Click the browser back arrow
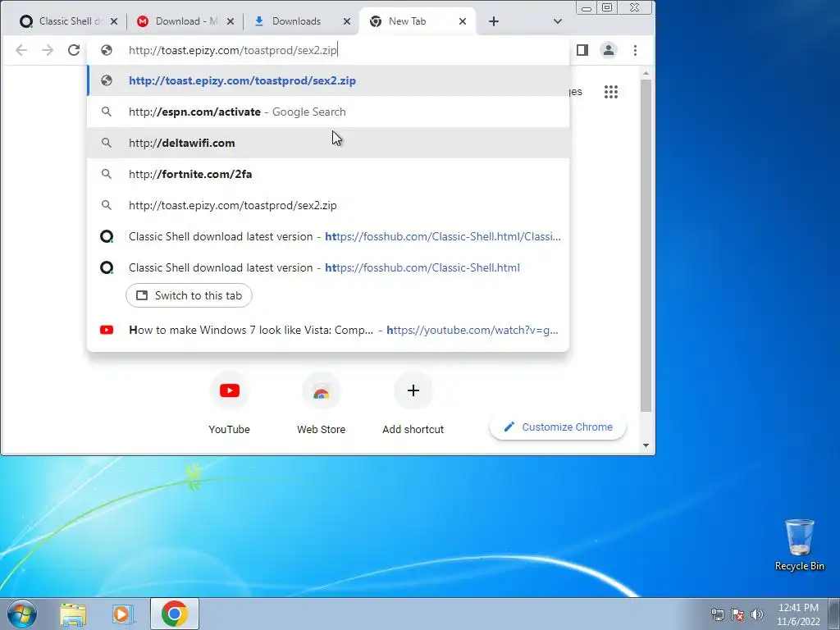This screenshot has height=630, width=840. pyautogui.click(x=21, y=50)
